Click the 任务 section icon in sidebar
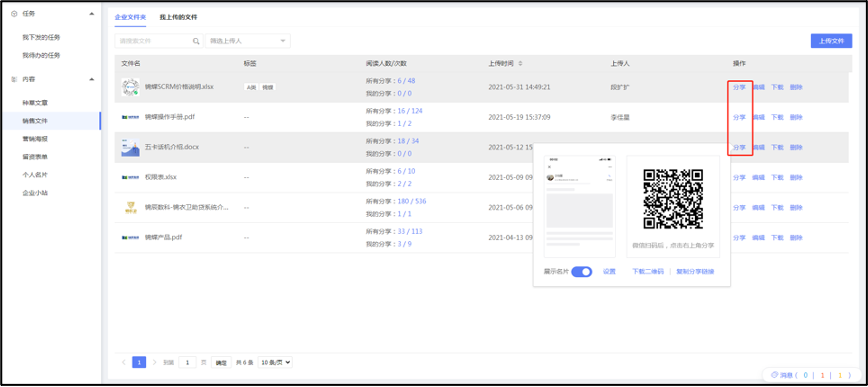This screenshot has height=387, width=868. coord(14,13)
